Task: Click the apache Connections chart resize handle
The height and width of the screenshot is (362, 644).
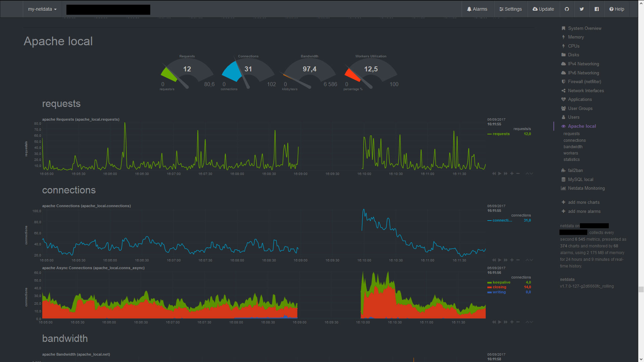Action: coord(529,260)
